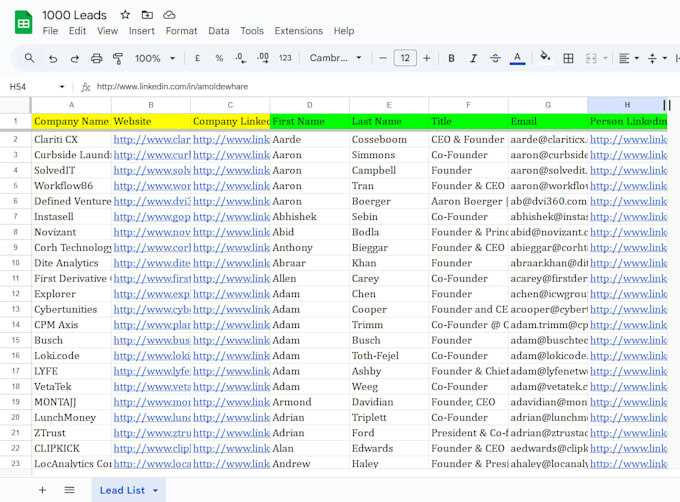Expand the Lead List tab dropdown arrow
This screenshot has height=502, width=680.
pyautogui.click(x=155, y=490)
